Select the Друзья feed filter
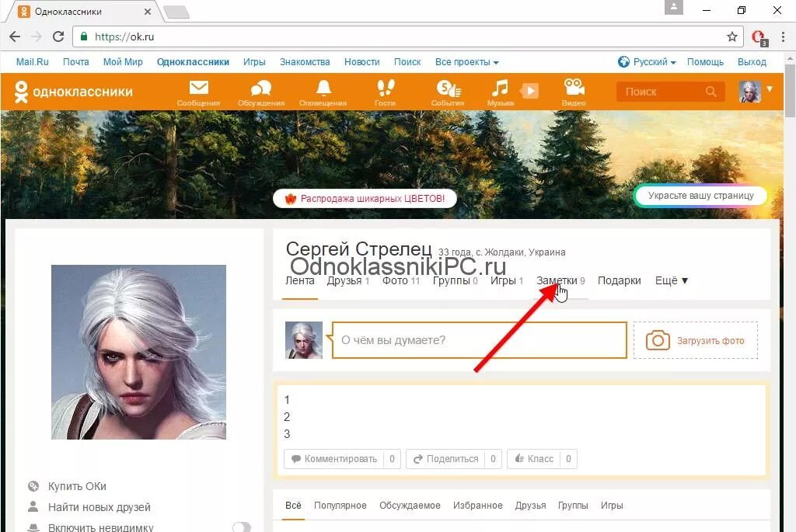The image size is (796, 532). pos(530,506)
